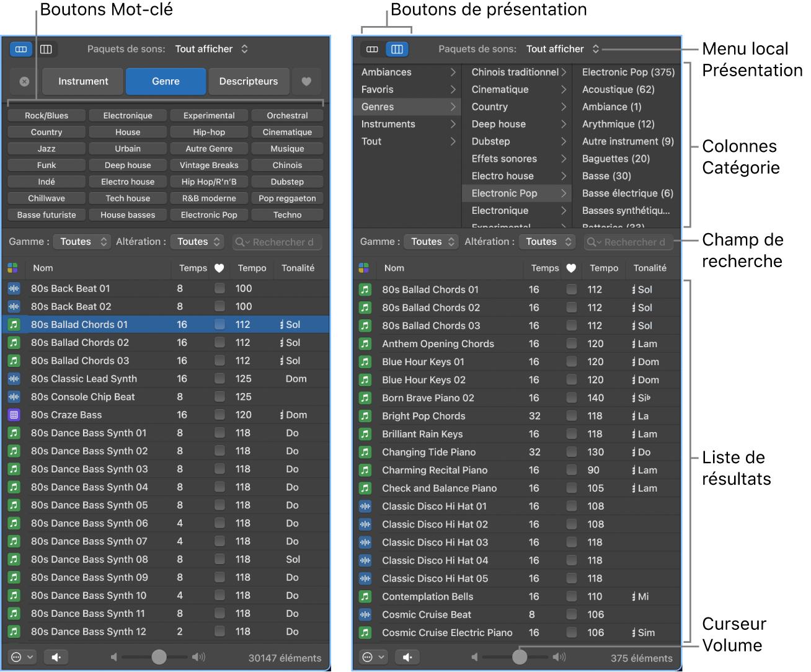Open left Gamme dropdown

coord(82,242)
